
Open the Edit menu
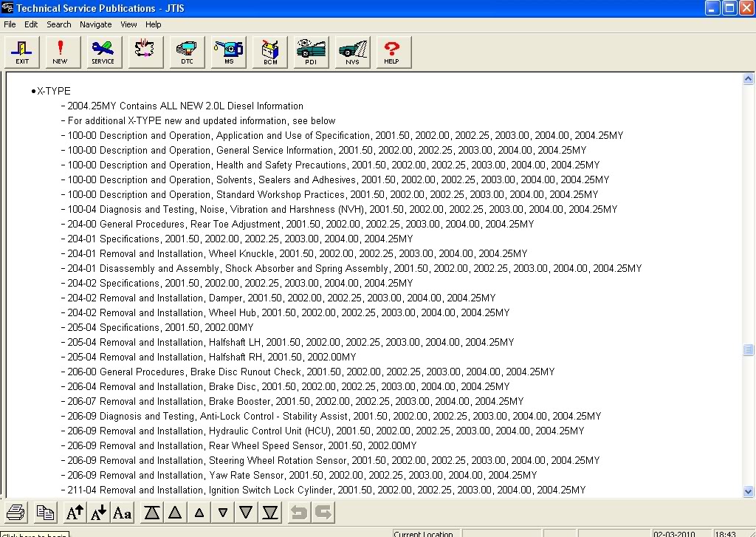pyautogui.click(x=31, y=24)
